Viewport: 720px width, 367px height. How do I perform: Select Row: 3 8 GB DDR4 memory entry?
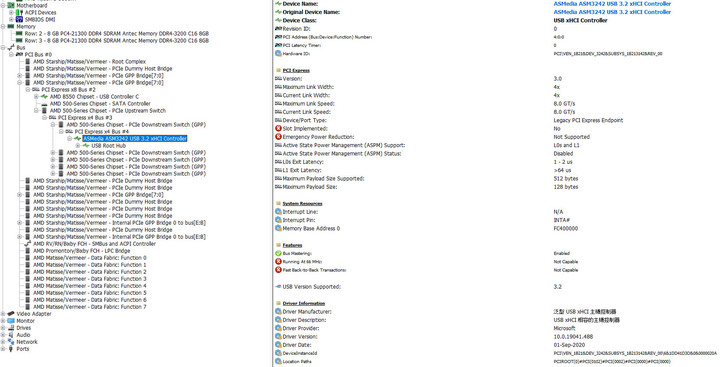(x=117, y=40)
